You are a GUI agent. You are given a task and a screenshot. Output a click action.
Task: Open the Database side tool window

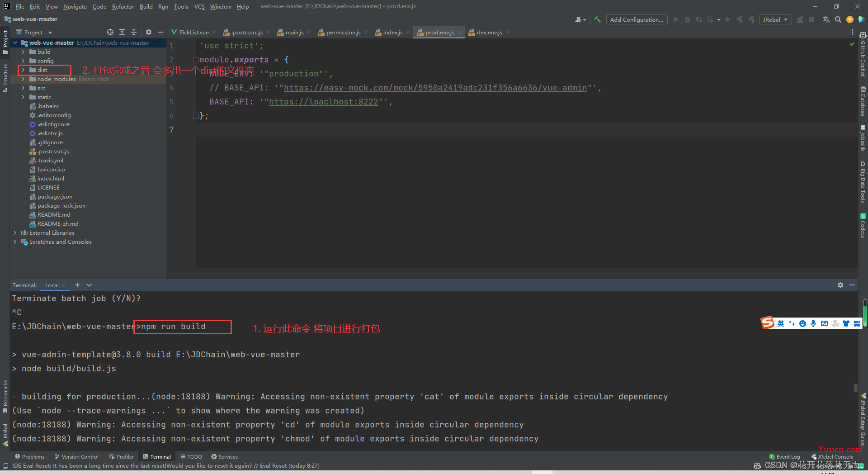click(x=863, y=101)
